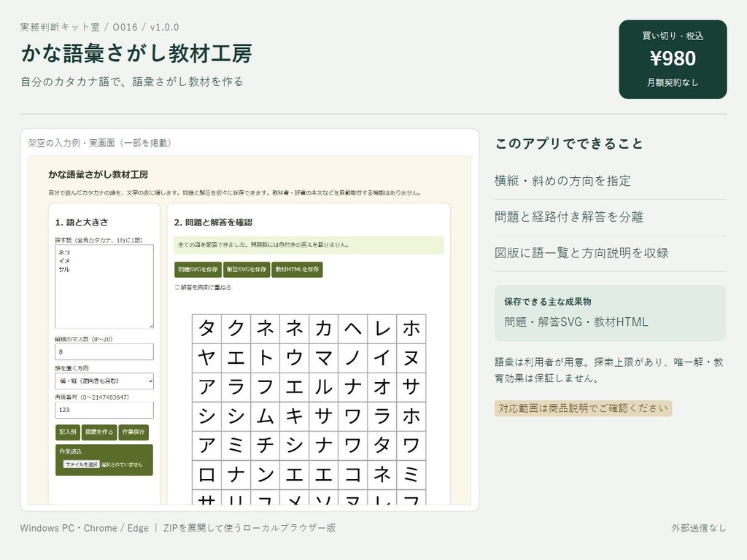The height and width of the screenshot is (560, 747).
Task: Click the Windows PC・Chrome / Edge footer text
Action: [x=85, y=528]
